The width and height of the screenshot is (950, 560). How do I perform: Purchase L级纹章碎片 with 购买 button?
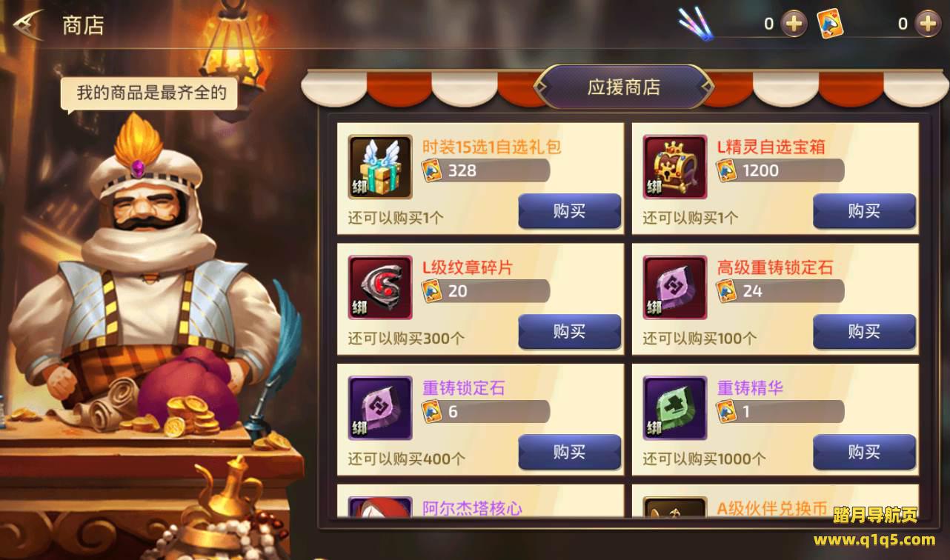(x=569, y=332)
